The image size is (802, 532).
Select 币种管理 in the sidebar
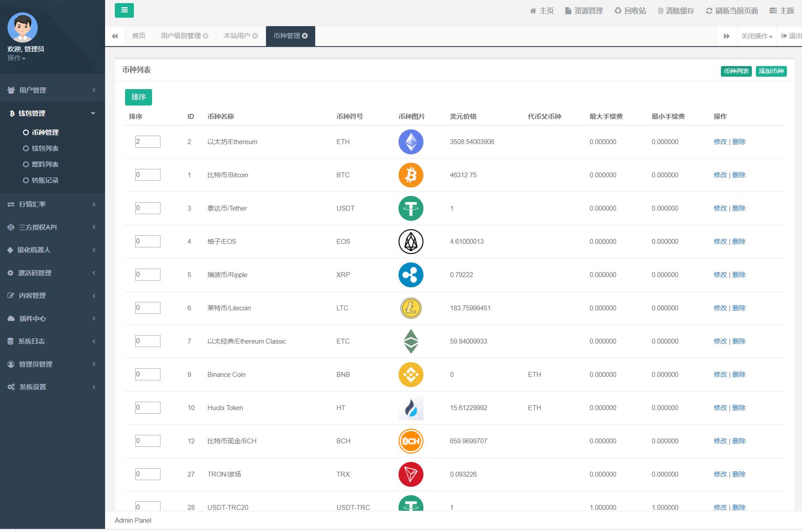click(x=45, y=133)
